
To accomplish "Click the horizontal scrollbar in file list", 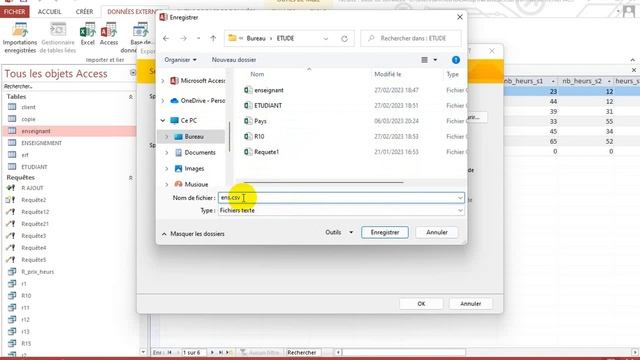I will [324, 182].
